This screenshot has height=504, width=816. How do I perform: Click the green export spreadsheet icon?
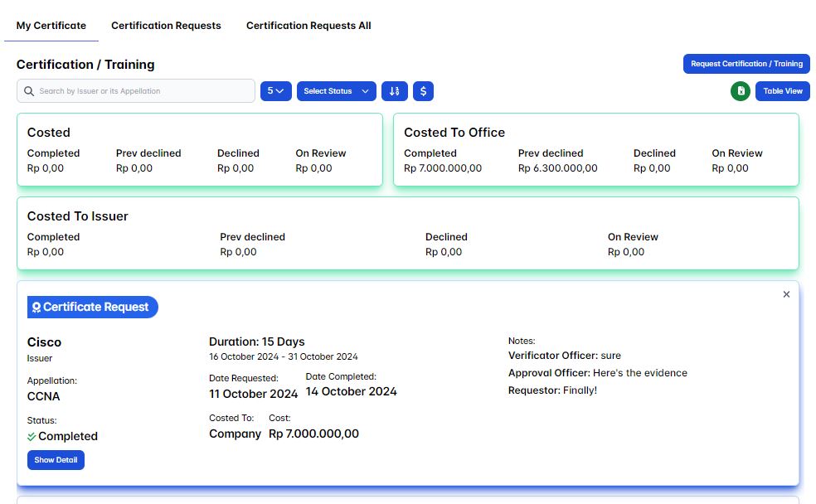tap(741, 91)
